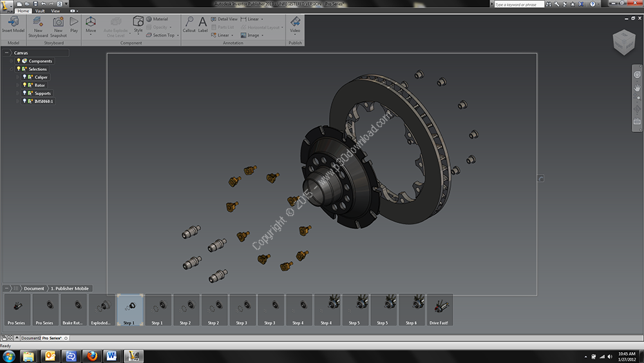Open the Image dropdown arrow

tap(263, 35)
